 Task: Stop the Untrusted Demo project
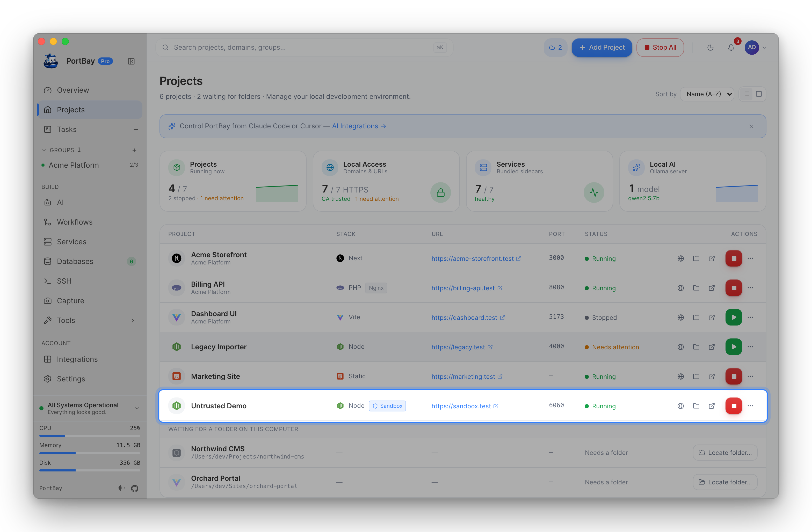[x=734, y=406]
